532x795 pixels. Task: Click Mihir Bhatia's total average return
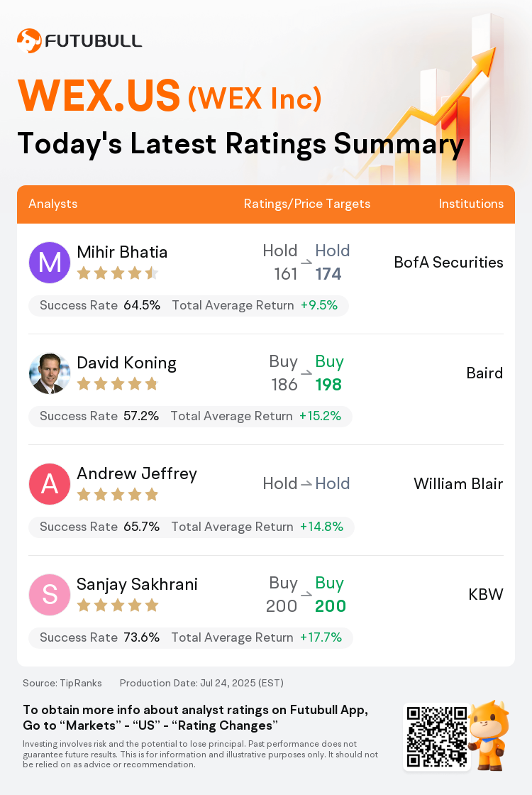pos(255,305)
